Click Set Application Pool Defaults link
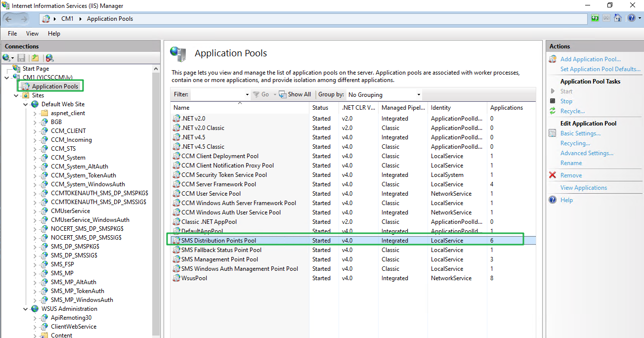644x338 pixels. [600, 69]
